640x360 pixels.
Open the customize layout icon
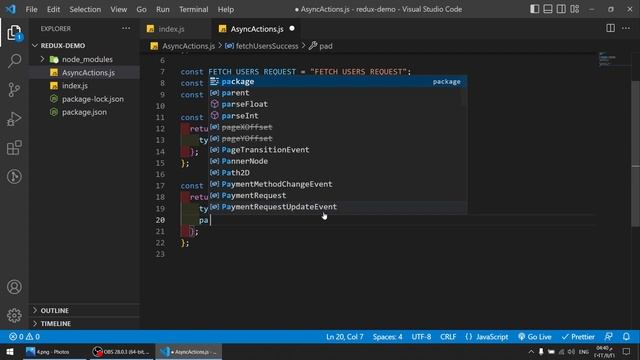coord(575,9)
